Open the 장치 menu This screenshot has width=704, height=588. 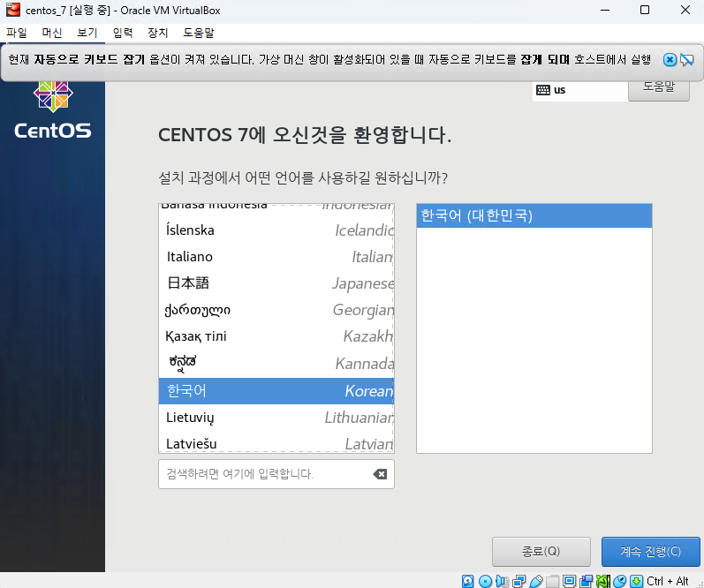pyautogui.click(x=157, y=33)
